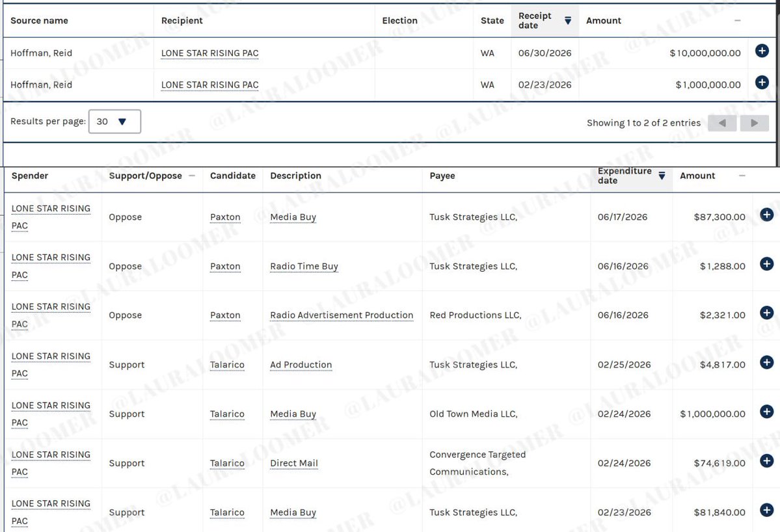Open Talarico link in 02/23/2026 expenditure row
Image resolution: width=780 pixels, height=532 pixels.
227,512
